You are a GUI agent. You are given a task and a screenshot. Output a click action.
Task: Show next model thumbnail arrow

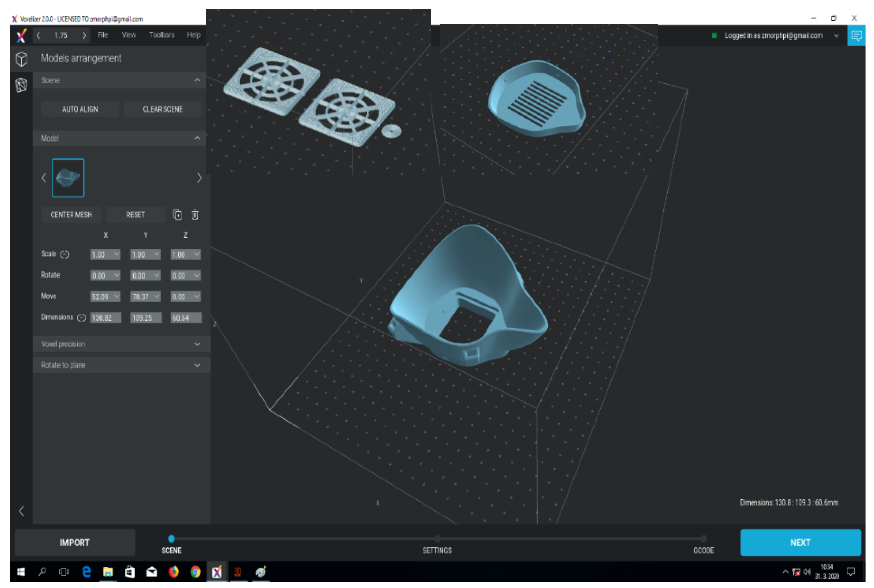pyautogui.click(x=199, y=178)
